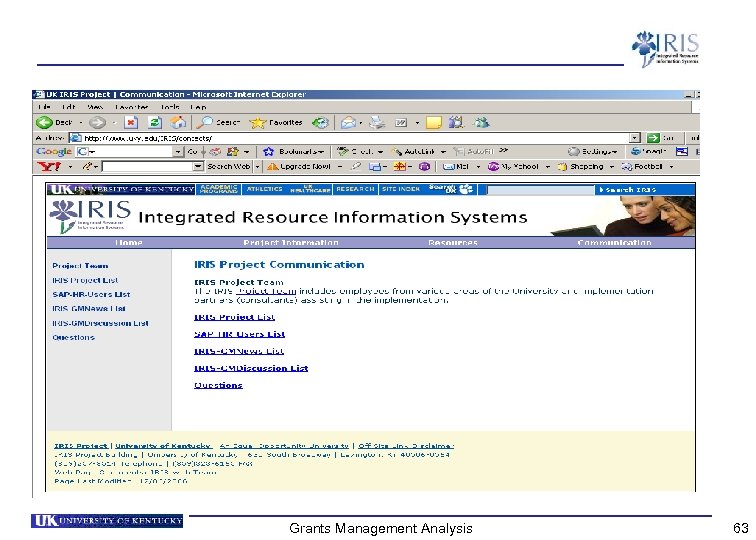Open the Favorites menu in menu bar
Image resolution: width=756 pixels, height=540 pixels.
[131, 107]
